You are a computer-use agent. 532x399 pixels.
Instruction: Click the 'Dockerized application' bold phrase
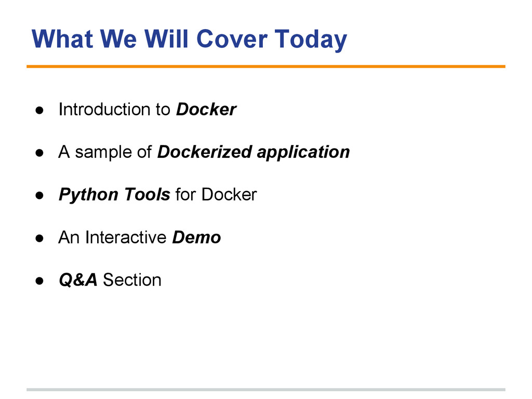point(254,152)
